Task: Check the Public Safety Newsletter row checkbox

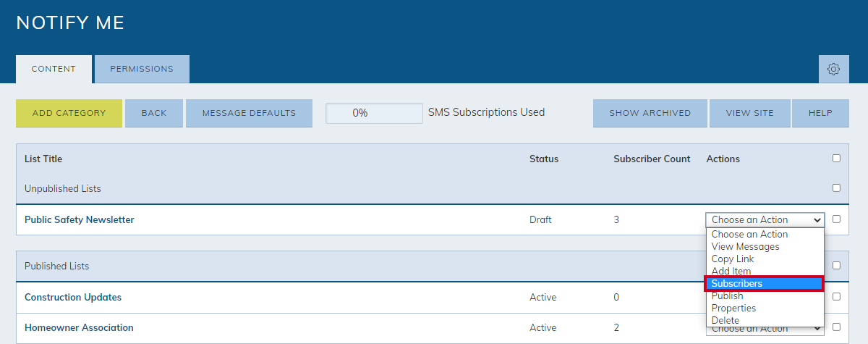Action: [836, 219]
